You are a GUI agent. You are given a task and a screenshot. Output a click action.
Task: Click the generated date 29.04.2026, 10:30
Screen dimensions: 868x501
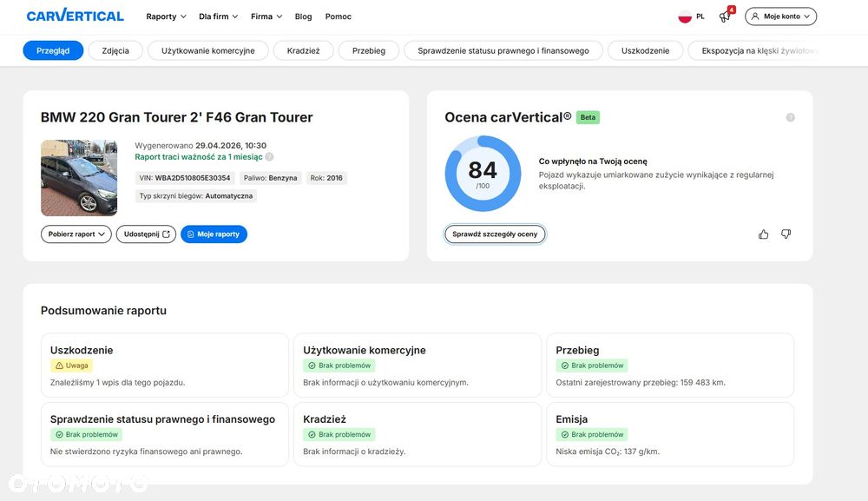point(231,146)
